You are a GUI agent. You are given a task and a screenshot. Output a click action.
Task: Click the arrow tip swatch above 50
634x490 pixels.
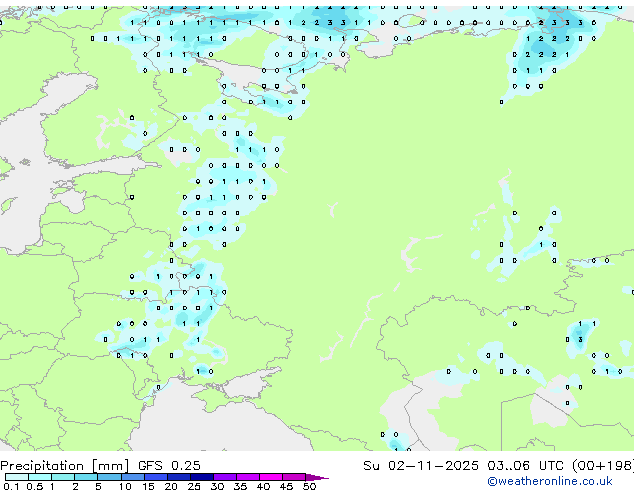317,477
